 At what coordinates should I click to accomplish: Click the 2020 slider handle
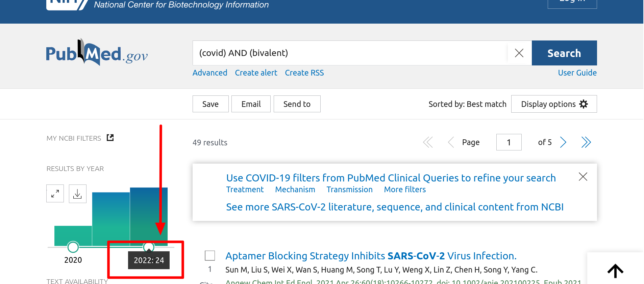73,247
